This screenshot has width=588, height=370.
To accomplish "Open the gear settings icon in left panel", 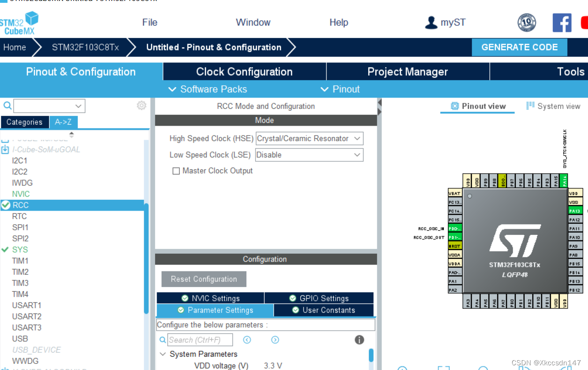I will pos(141,106).
